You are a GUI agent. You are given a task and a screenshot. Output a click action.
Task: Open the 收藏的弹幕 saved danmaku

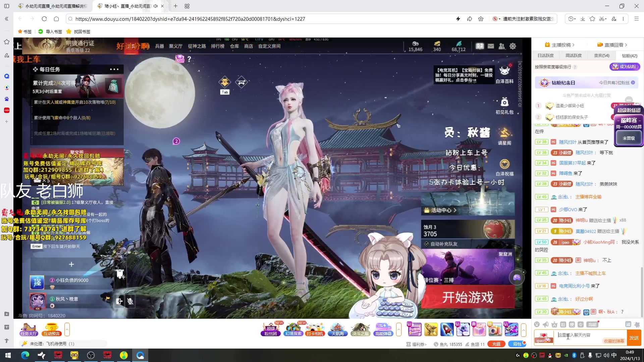tap(614, 341)
